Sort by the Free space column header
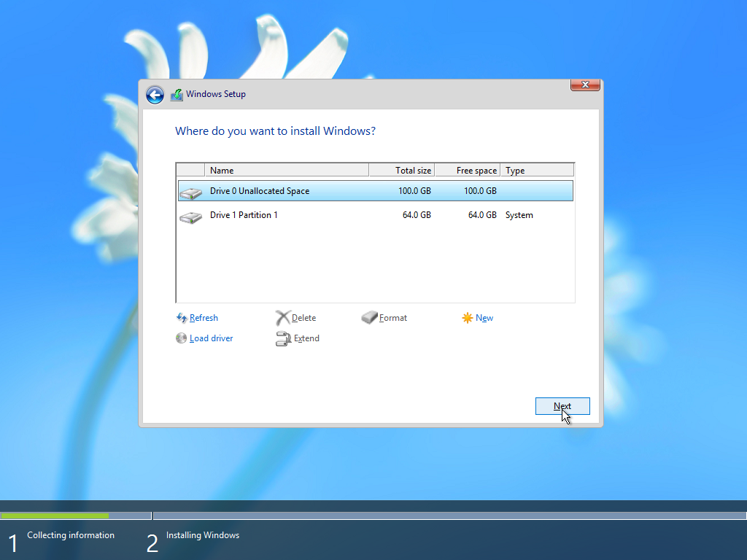747x560 pixels. [468, 170]
